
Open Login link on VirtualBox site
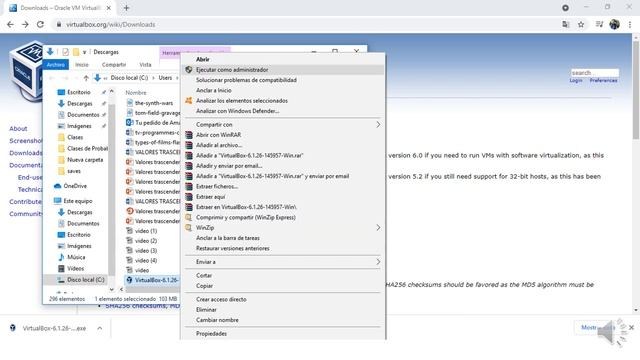point(576,80)
